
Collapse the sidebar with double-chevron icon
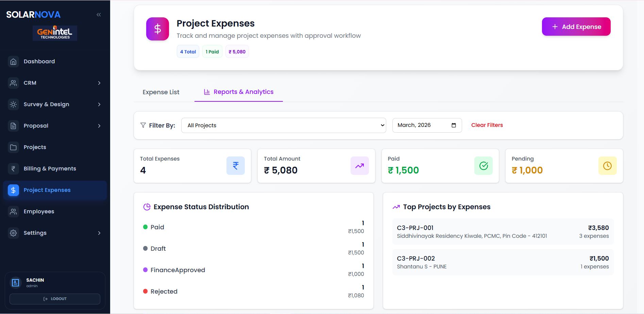[99, 15]
